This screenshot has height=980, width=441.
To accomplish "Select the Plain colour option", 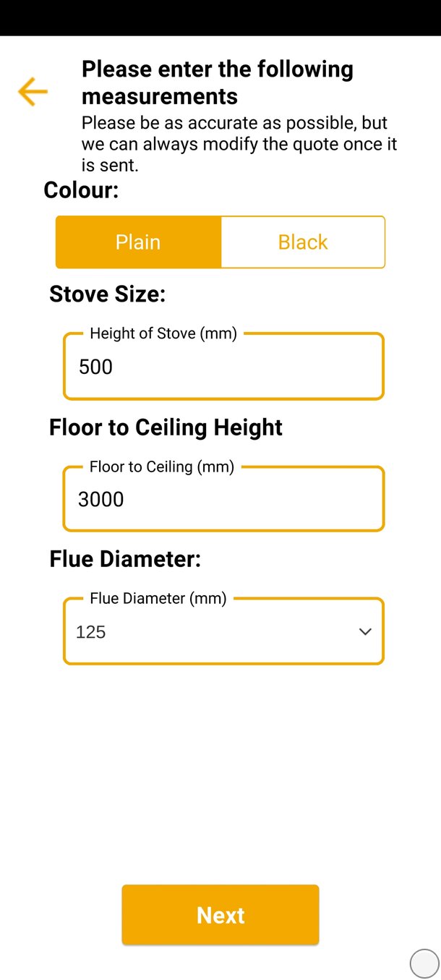I will coord(138,242).
